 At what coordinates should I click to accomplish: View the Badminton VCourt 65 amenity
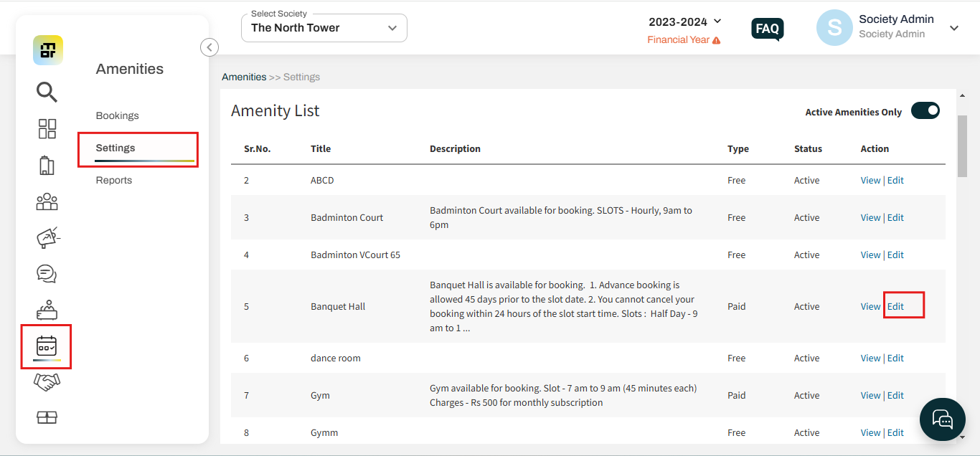click(870, 255)
